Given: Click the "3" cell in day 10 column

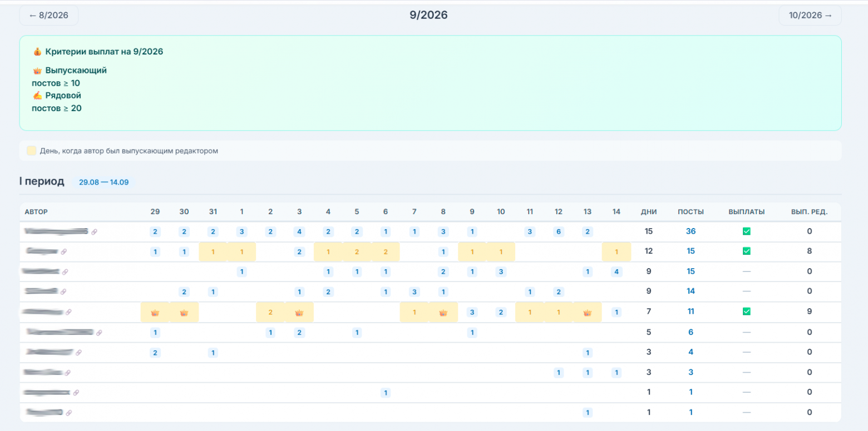Looking at the screenshot, I should 501,272.
